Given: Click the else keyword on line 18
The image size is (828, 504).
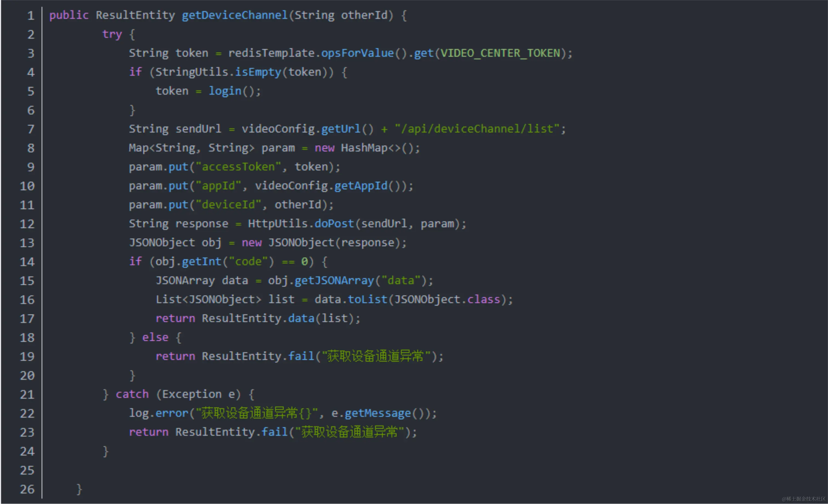Looking at the screenshot, I should [x=155, y=337].
